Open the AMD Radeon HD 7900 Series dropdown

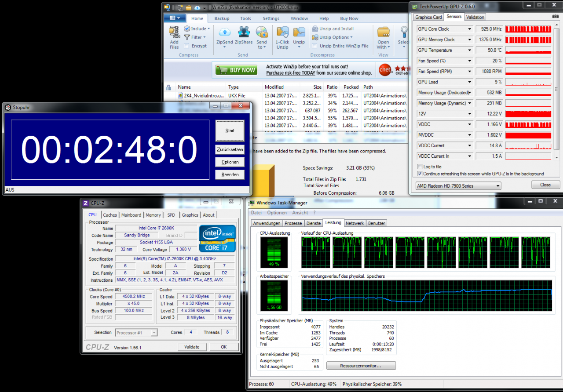click(x=458, y=186)
